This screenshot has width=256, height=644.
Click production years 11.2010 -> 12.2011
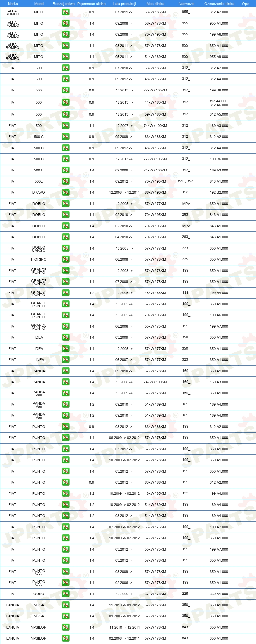click(124, 627)
